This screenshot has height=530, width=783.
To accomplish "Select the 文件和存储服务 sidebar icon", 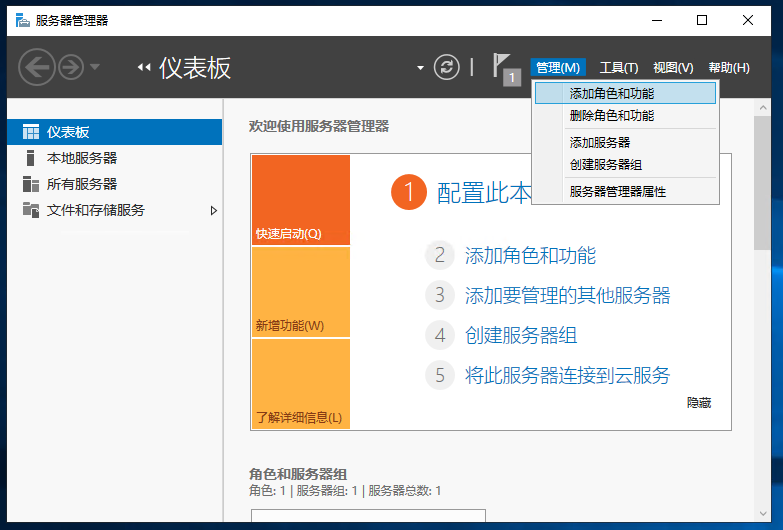I will [31, 210].
